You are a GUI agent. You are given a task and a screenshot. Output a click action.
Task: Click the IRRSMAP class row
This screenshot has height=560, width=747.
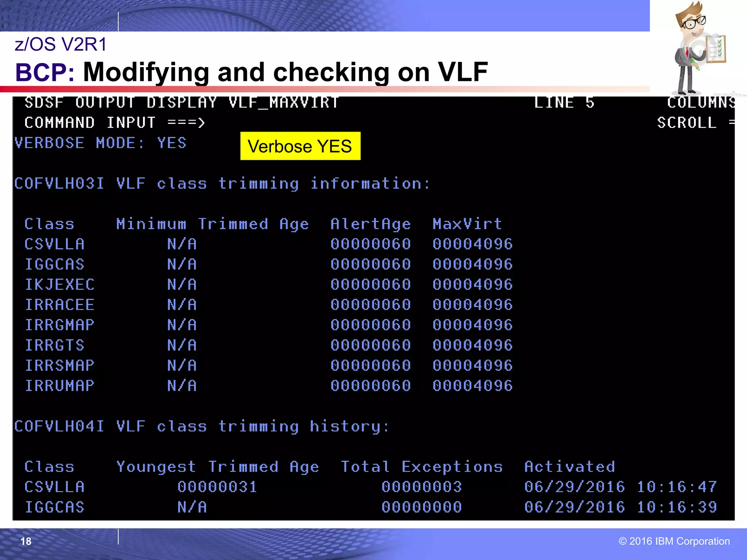(268, 365)
